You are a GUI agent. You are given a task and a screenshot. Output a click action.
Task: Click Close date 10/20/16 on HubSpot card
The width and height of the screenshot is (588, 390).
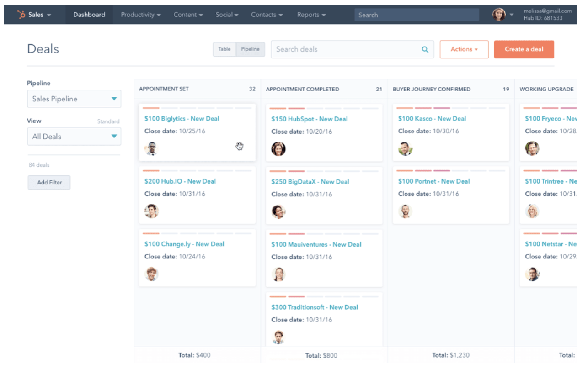pos(302,132)
